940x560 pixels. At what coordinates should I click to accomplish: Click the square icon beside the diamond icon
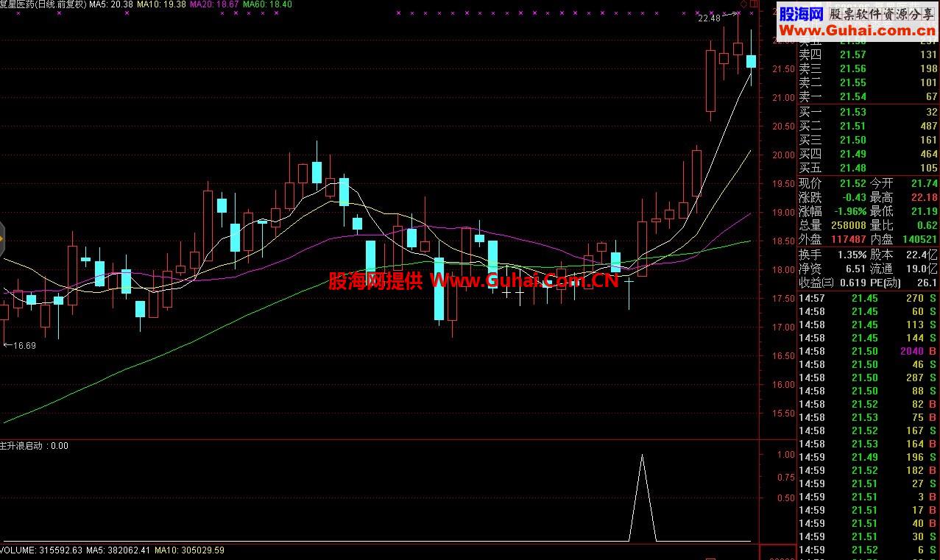coord(753,4)
